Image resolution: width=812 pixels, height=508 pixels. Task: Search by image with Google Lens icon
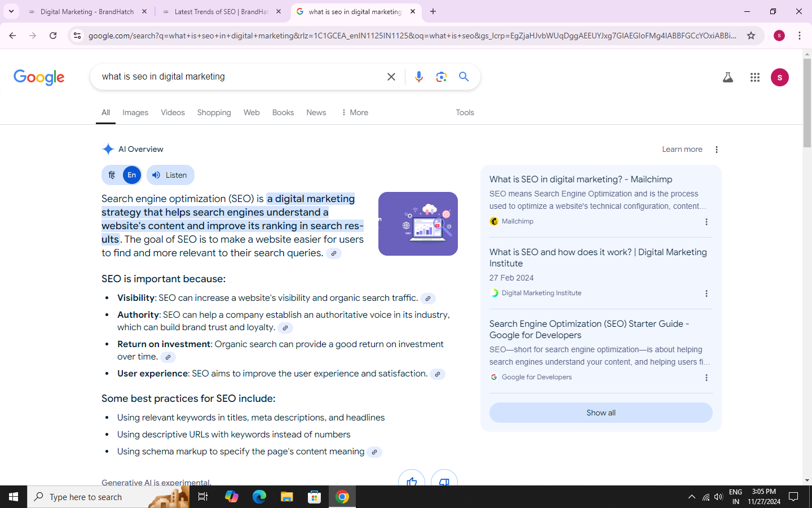point(442,77)
